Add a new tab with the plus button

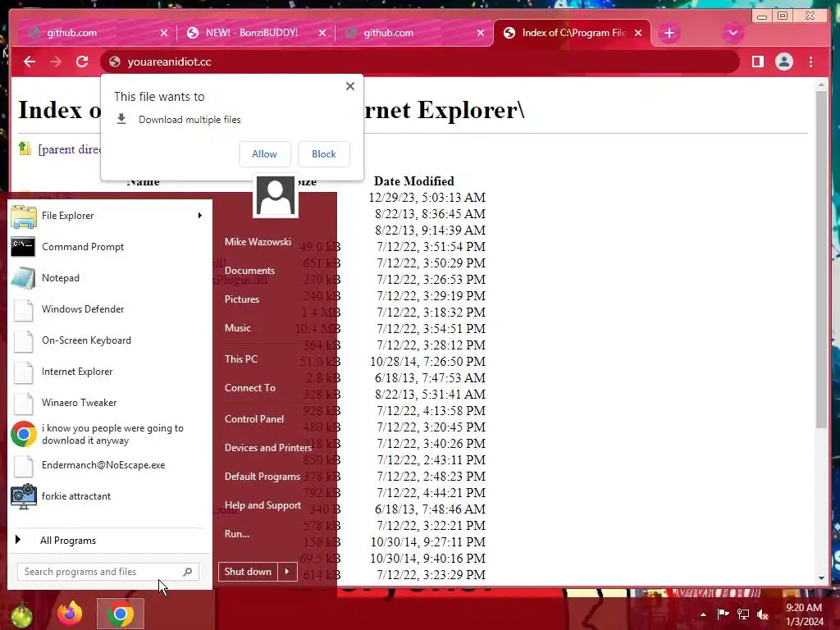pos(669,33)
